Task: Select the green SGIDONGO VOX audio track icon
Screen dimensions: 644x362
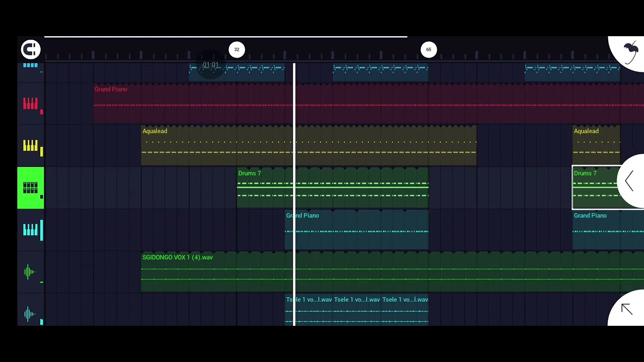Action: [x=30, y=273]
